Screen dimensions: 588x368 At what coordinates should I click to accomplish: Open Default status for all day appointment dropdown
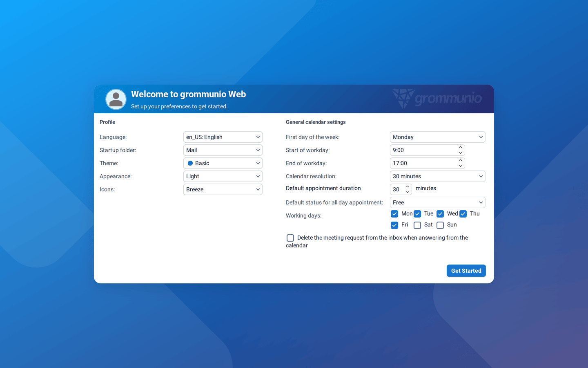pos(438,202)
